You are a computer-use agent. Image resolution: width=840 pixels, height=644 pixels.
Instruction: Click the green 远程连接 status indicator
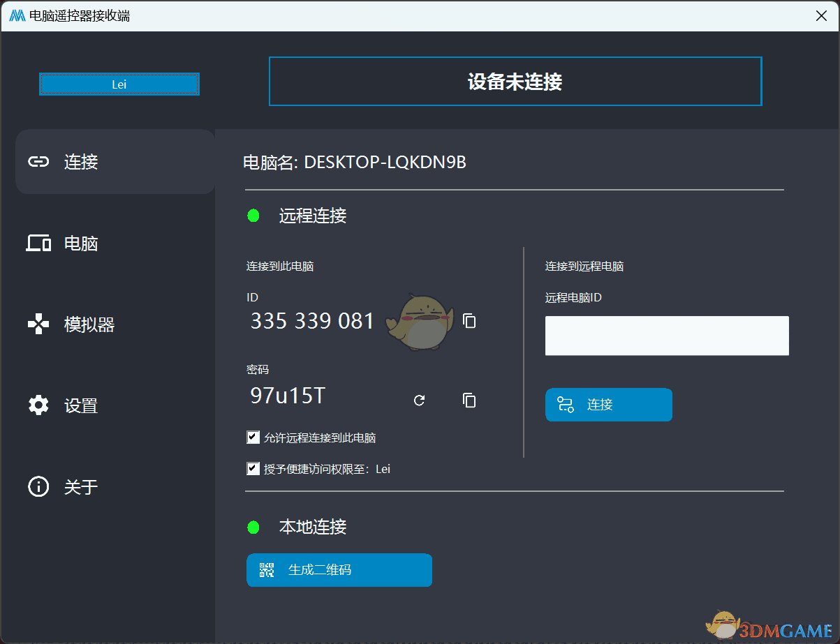point(253,216)
